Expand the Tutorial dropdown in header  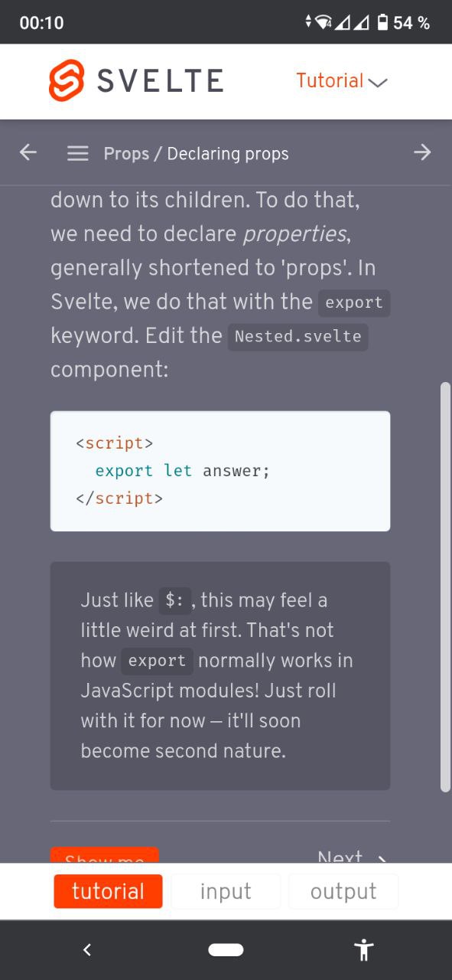(342, 80)
